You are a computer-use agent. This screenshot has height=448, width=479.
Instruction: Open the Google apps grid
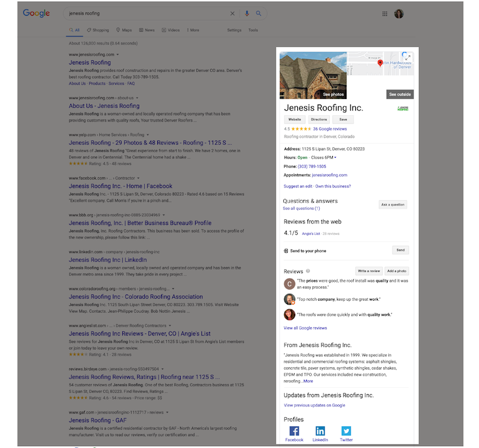pyautogui.click(x=385, y=14)
